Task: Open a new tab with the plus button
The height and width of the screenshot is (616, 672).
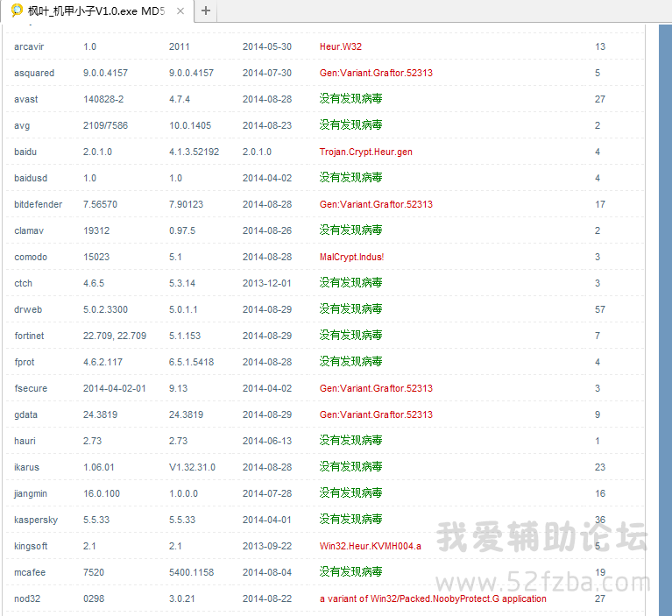Action: tap(206, 11)
